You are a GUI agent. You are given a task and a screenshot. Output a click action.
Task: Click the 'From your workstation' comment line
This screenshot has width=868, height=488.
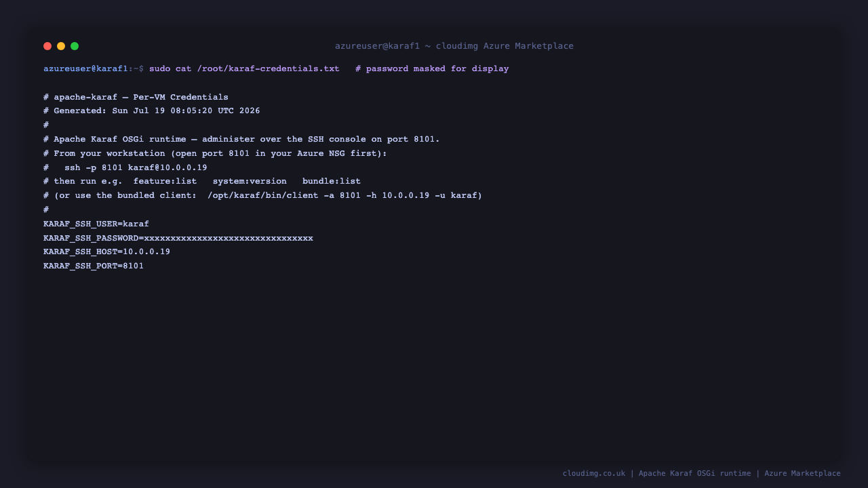click(x=215, y=153)
